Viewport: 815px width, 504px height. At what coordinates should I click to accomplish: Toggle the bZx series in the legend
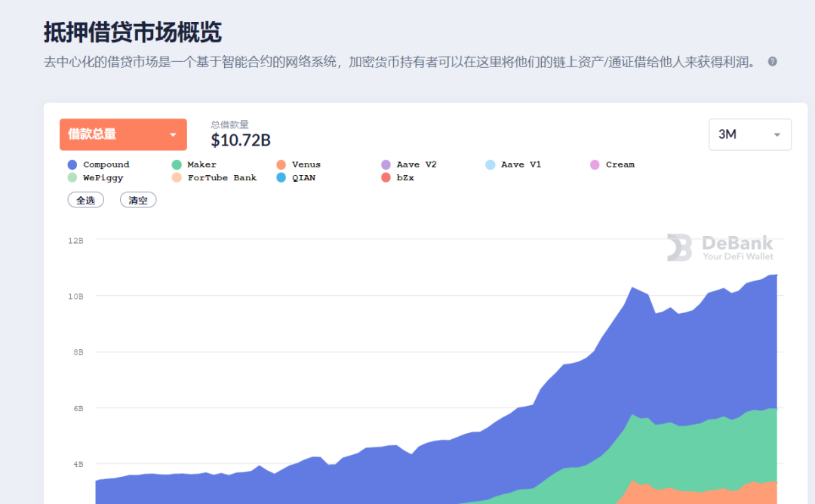[x=398, y=177]
